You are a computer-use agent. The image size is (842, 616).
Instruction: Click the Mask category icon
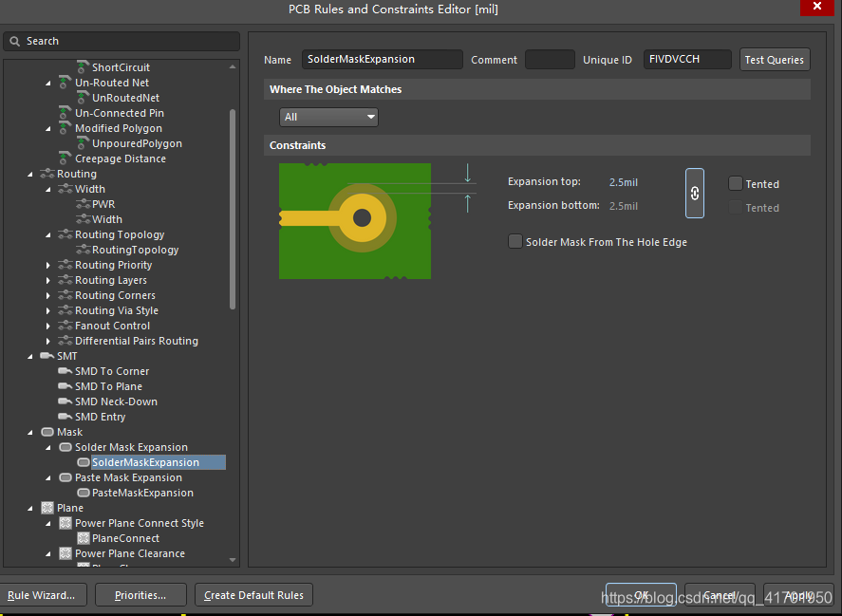pyautogui.click(x=47, y=432)
